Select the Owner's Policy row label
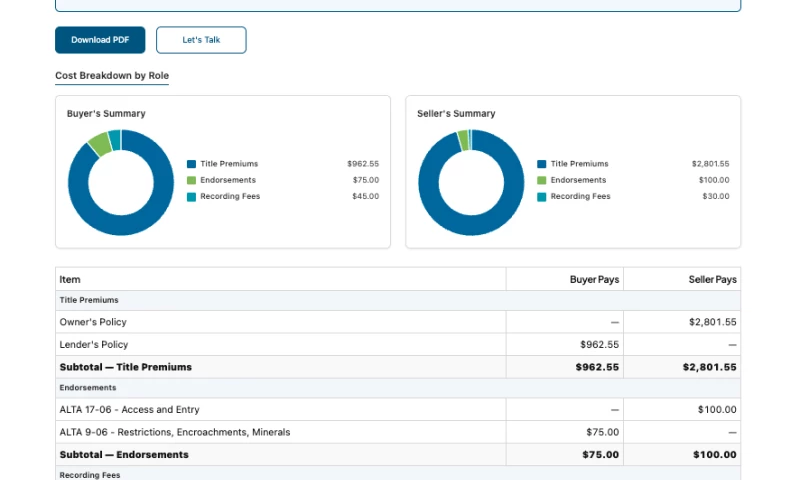 point(93,322)
